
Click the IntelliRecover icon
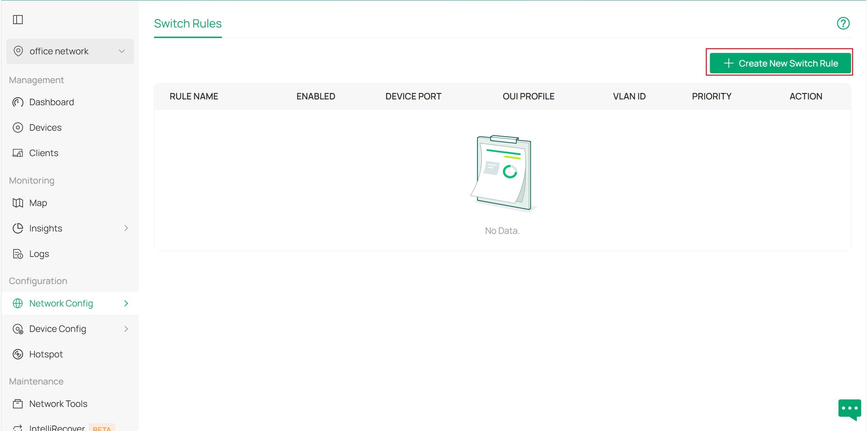click(x=18, y=428)
